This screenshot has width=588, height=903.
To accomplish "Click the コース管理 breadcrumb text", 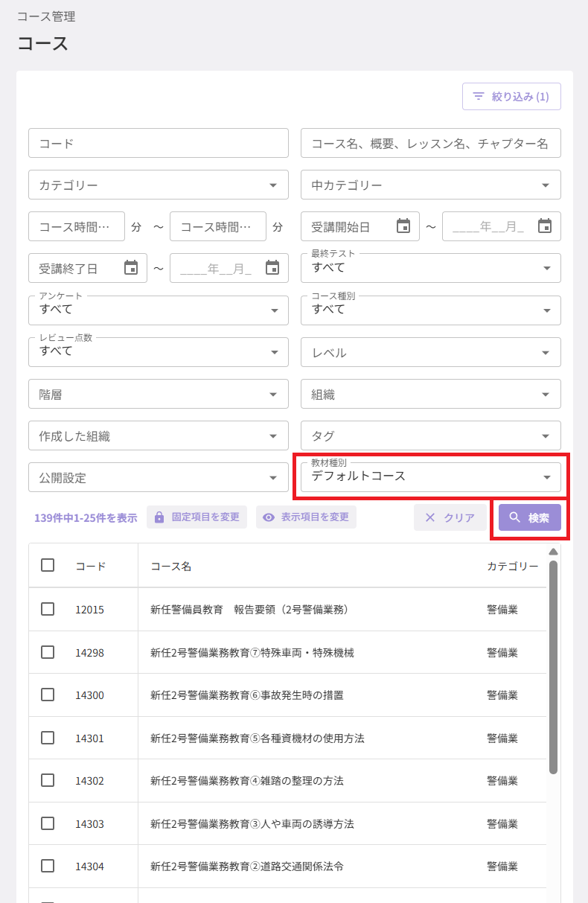I will point(46,16).
